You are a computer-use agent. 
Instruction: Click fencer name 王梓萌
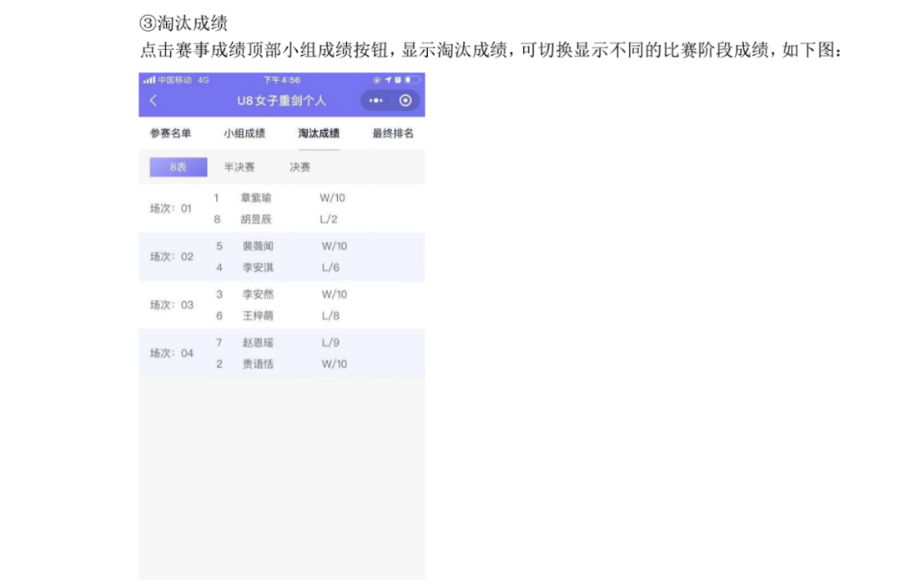coord(258,316)
